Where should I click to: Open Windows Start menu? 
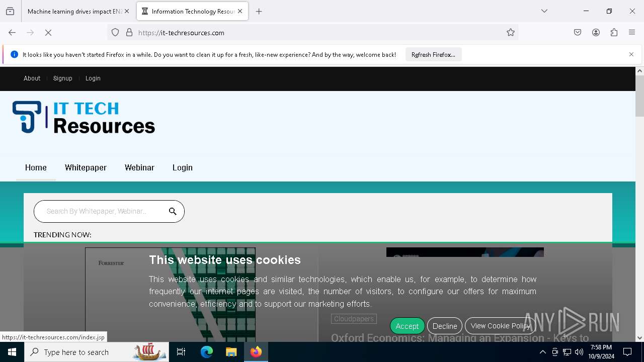[x=12, y=352]
